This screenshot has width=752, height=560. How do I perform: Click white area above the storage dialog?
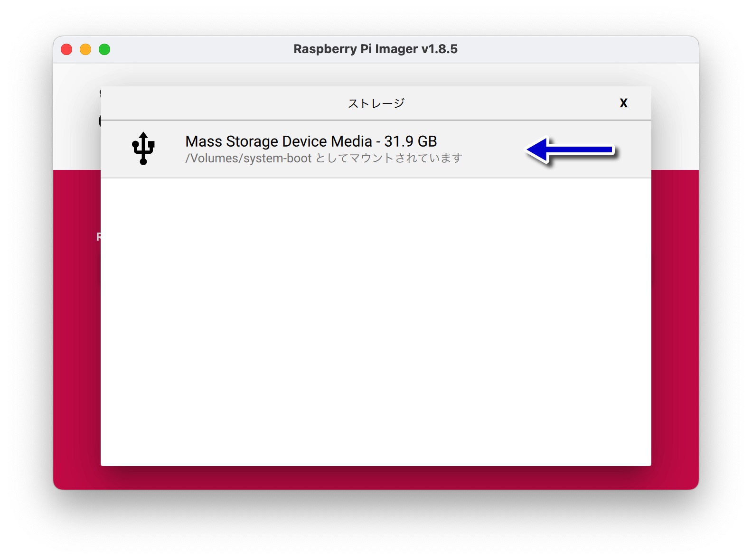(376, 75)
